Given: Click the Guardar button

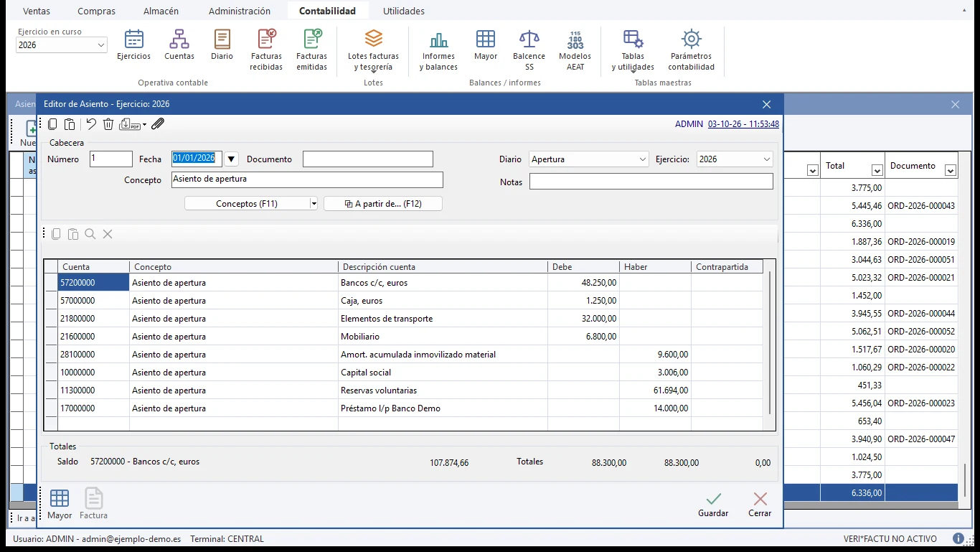Looking at the screenshot, I should click(713, 504).
